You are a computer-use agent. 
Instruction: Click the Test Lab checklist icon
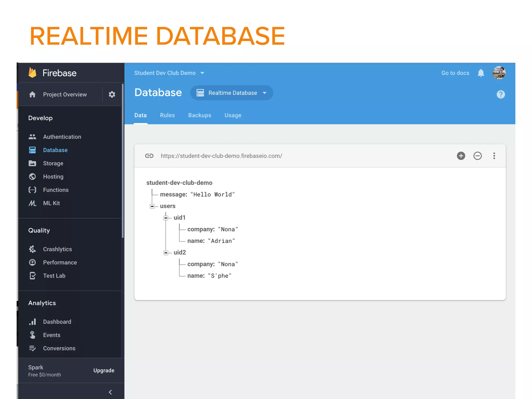(33, 275)
